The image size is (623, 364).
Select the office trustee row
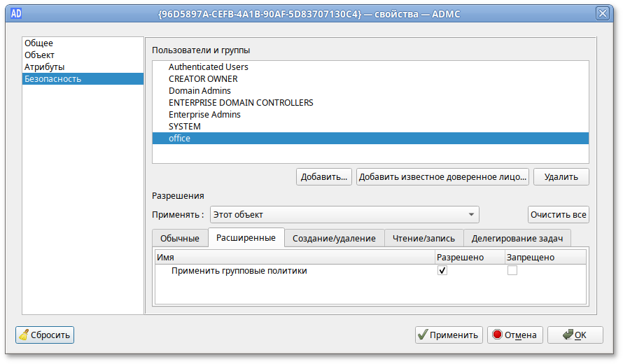pos(370,139)
